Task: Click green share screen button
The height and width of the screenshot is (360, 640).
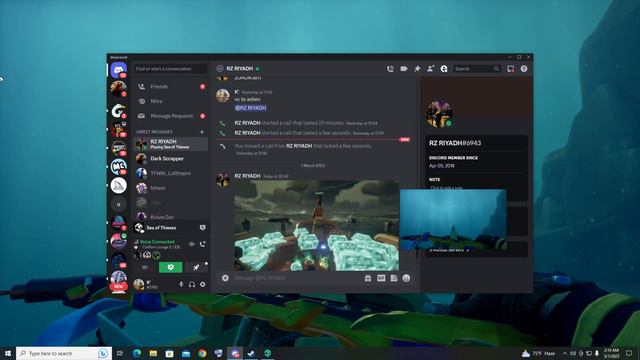Action: pyautogui.click(x=171, y=267)
